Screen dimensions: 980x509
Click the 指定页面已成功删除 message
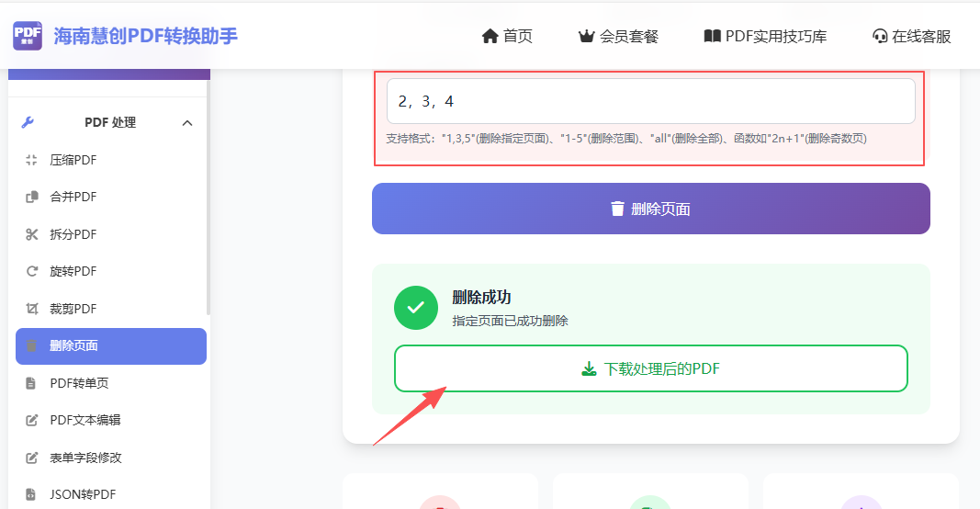[x=510, y=322]
